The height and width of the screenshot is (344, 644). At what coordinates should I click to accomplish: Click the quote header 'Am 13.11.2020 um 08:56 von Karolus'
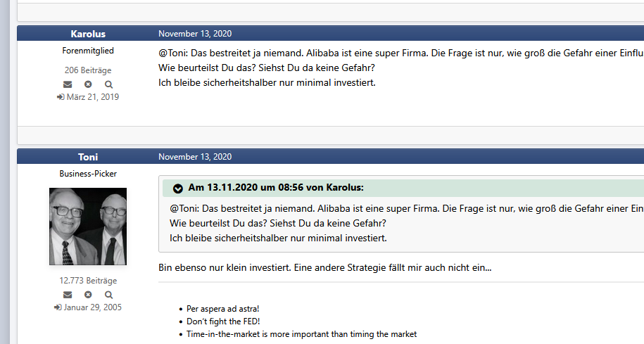pos(276,188)
